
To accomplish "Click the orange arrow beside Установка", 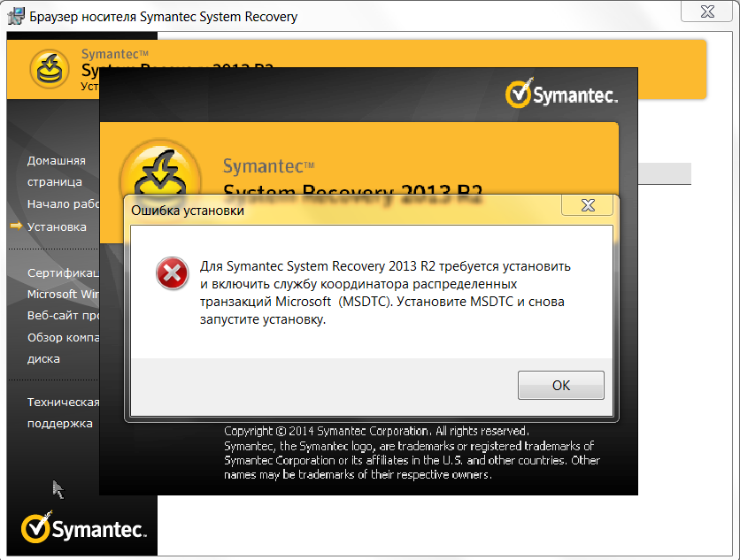I will [x=16, y=226].
